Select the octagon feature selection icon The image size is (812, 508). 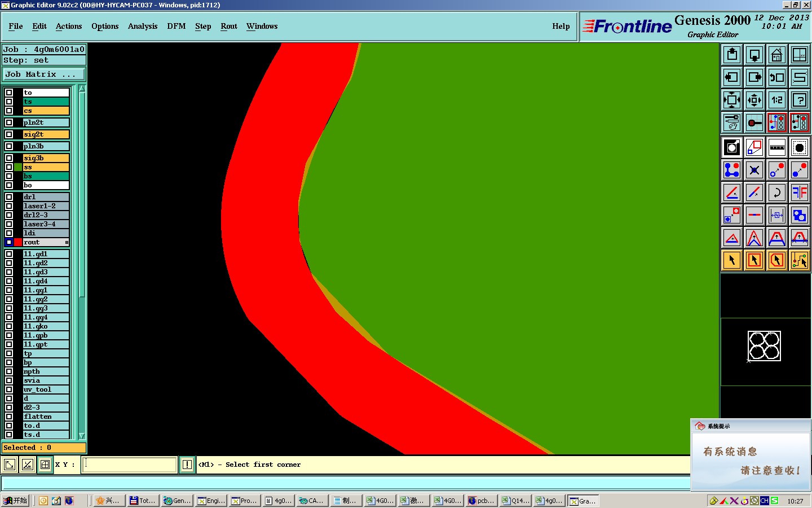tap(800, 147)
